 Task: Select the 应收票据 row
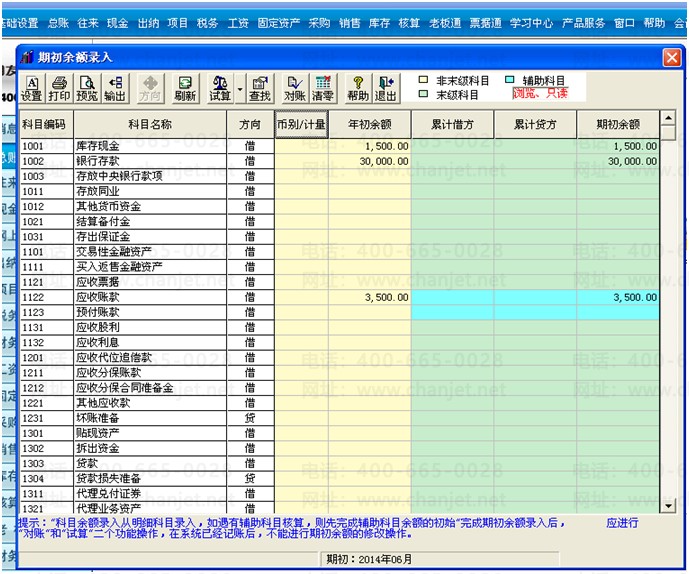point(339,282)
